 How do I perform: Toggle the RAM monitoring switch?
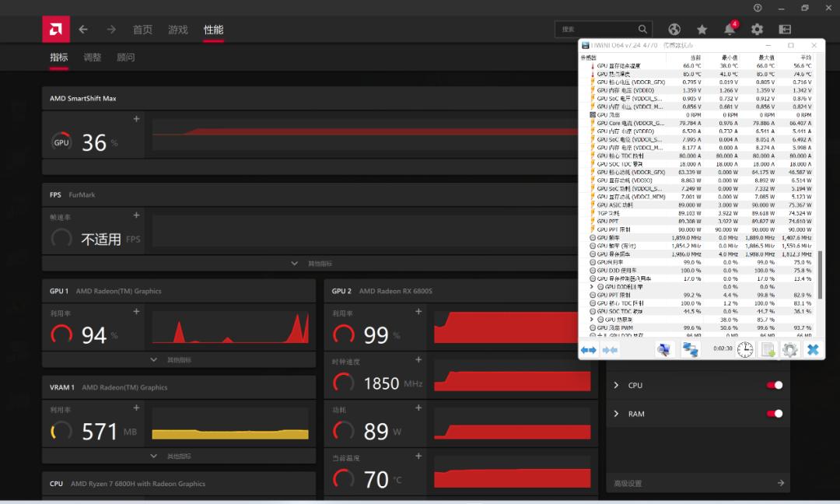point(775,413)
